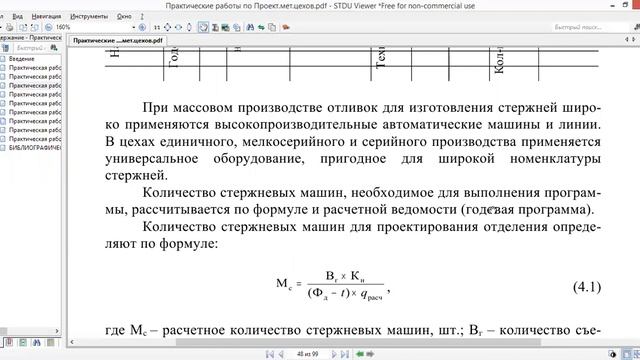Click the contents panel right scroll arrow
Viewport: 640px width, 360px height.
point(57,331)
